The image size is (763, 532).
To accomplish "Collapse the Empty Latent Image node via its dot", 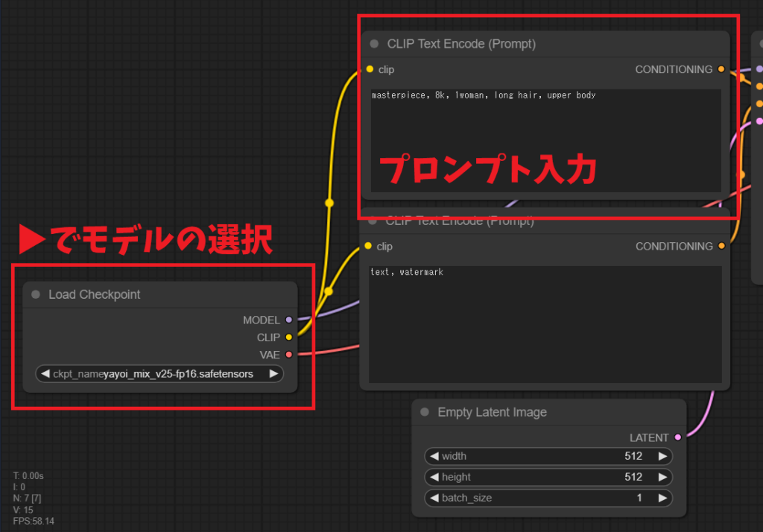I will pyautogui.click(x=425, y=412).
